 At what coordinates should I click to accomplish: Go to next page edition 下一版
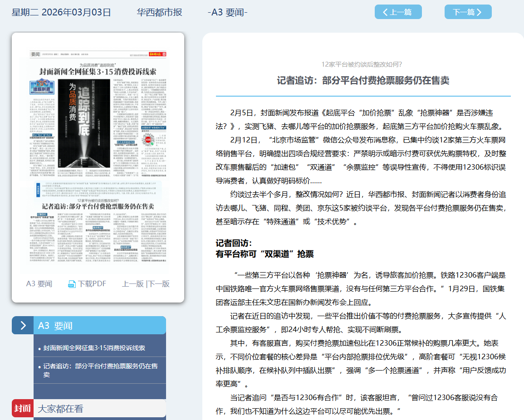click(x=159, y=283)
